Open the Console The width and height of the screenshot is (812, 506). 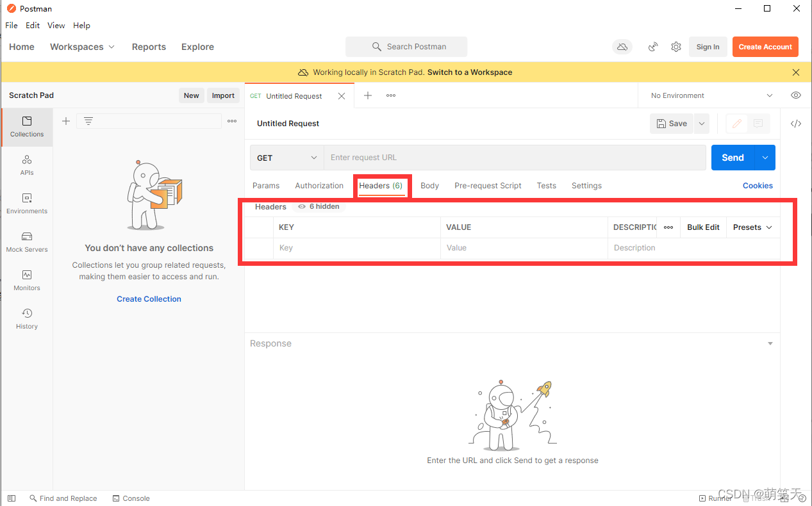[x=131, y=498]
